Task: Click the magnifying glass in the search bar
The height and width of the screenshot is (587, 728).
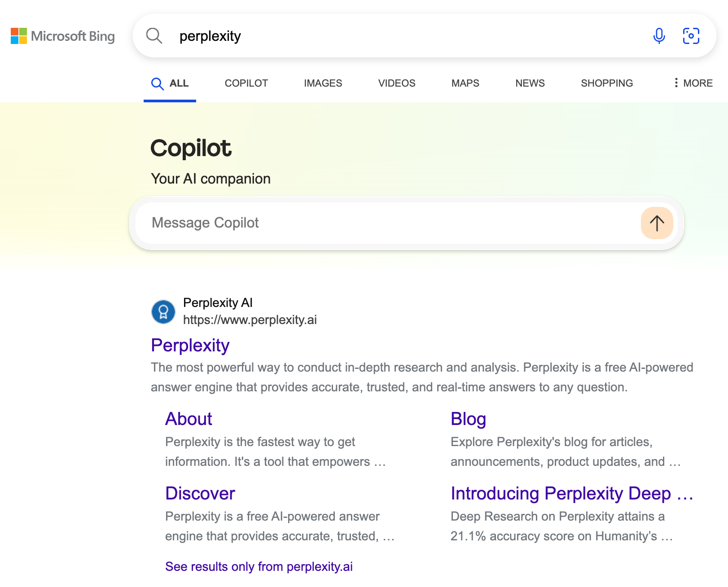Action: 154,35
